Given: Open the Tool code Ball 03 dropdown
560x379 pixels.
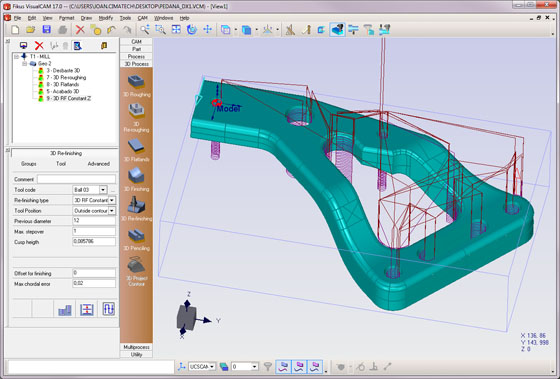Looking at the screenshot, I should [103, 190].
